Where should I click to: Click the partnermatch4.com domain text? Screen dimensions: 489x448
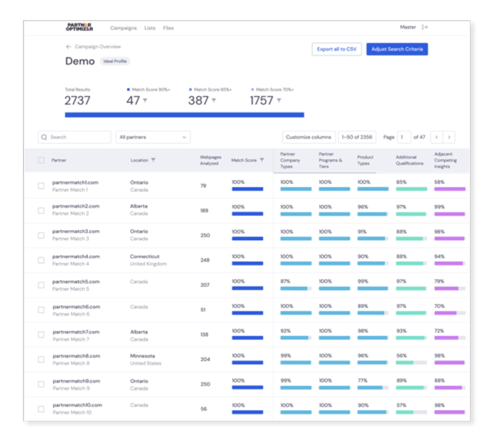(76, 256)
